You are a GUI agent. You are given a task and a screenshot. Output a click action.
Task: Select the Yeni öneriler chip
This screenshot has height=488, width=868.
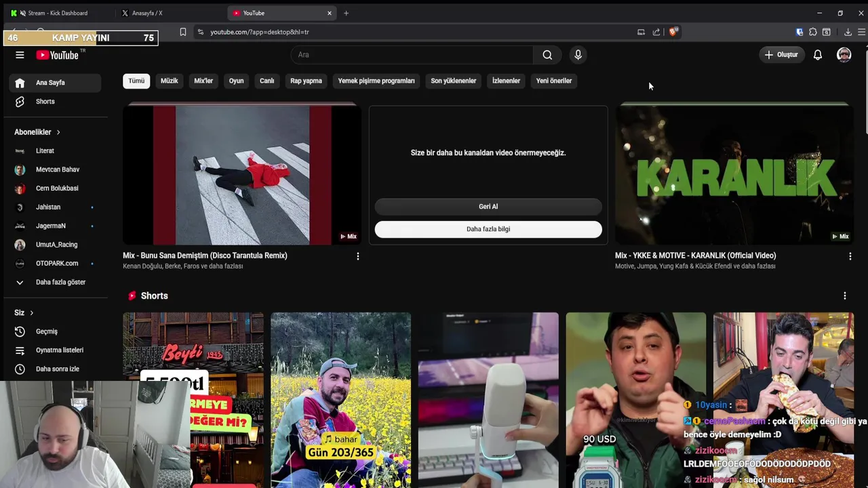click(x=554, y=81)
